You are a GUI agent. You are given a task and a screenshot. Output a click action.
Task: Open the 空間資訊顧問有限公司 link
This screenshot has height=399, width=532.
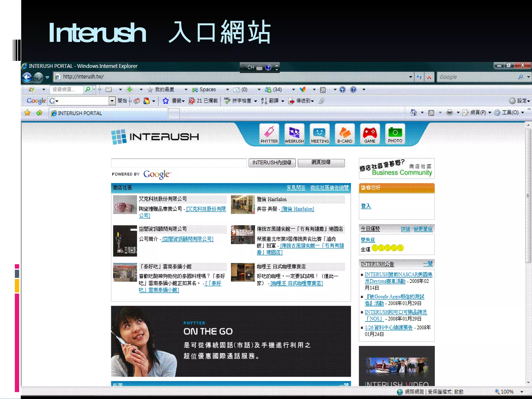tap(188, 239)
